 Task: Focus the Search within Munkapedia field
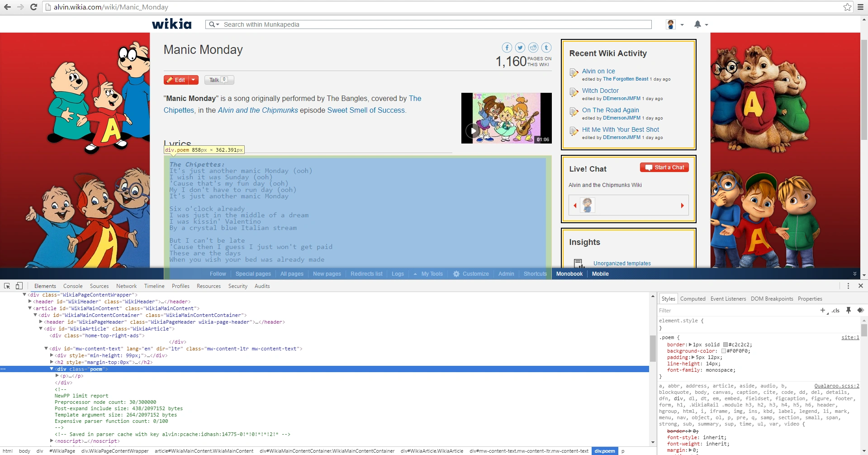tap(437, 24)
